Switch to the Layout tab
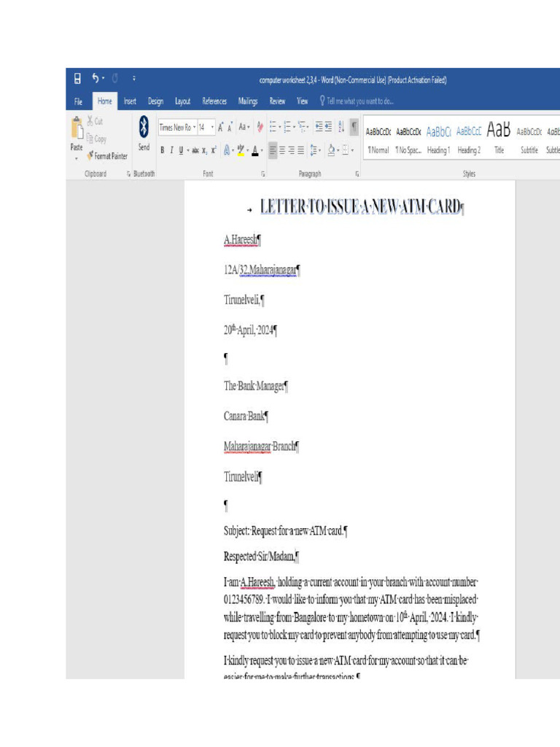The width and height of the screenshot is (560, 747). [183, 101]
